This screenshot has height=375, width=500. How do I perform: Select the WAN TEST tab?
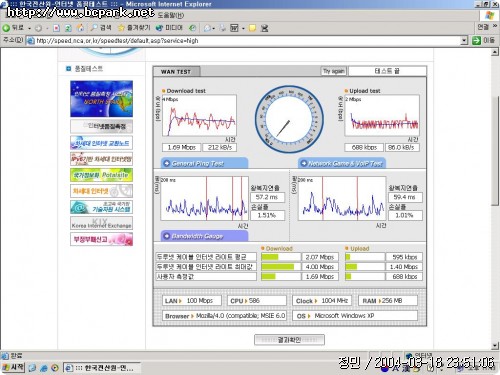pyautogui.click(x=176, y=71)
